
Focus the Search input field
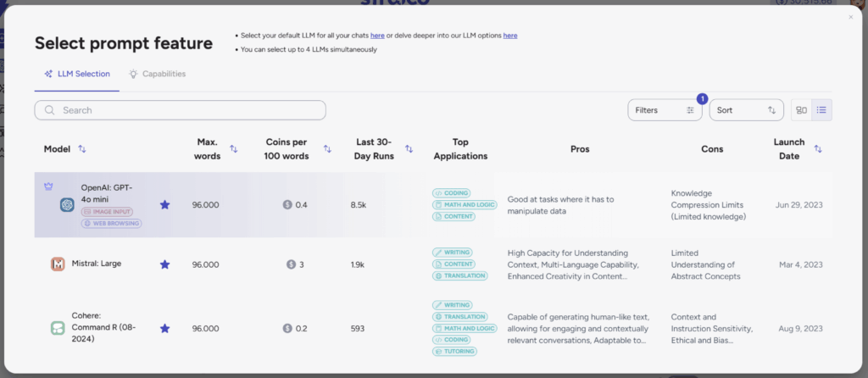tap(180, 110)
